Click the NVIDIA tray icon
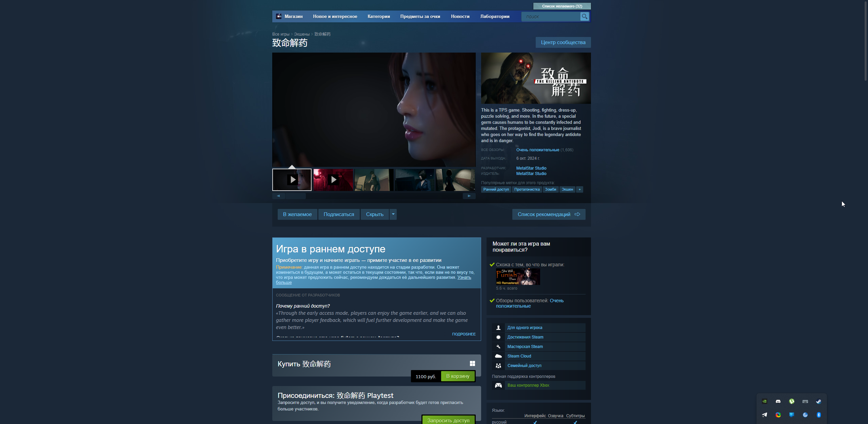868x424 pixels. point(765,401)
